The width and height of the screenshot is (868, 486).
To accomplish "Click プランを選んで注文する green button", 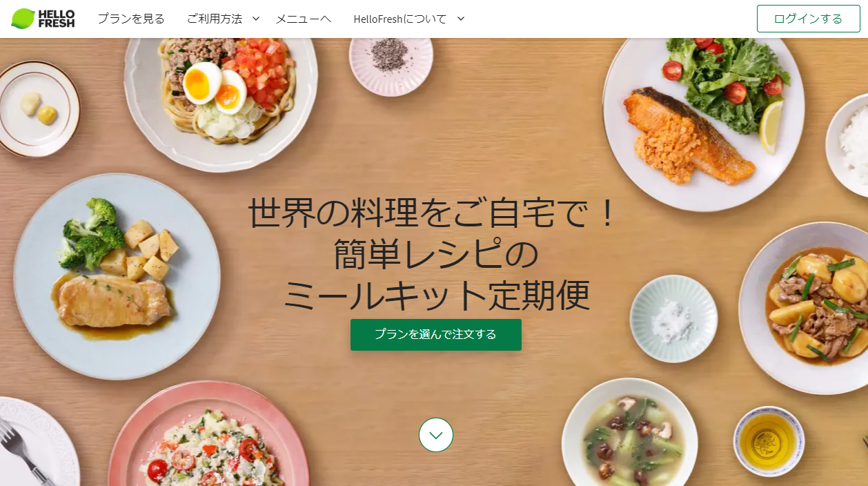I will tap(436, 334).
